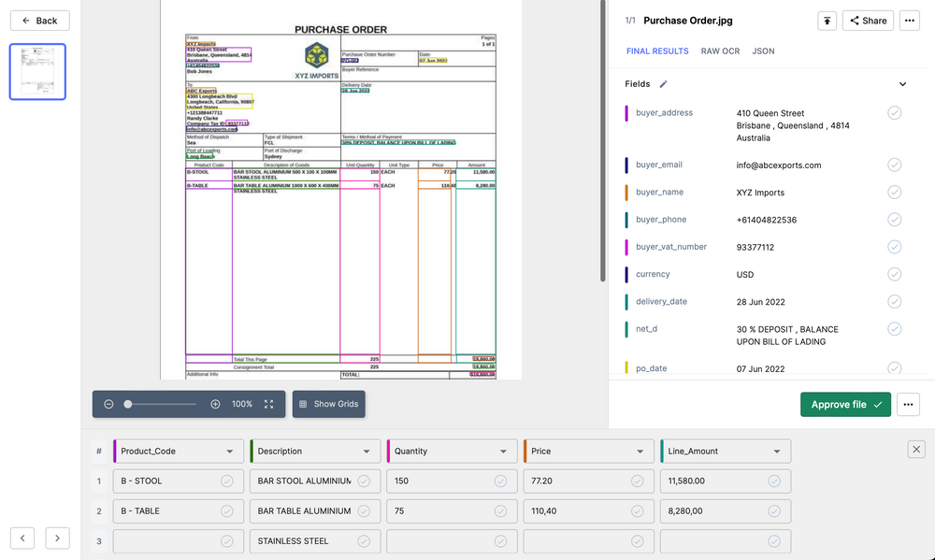This screenshot has width=935, height=560.
Task: Select the zoom out icon in viewer toolbar
Action: point(108,404)
